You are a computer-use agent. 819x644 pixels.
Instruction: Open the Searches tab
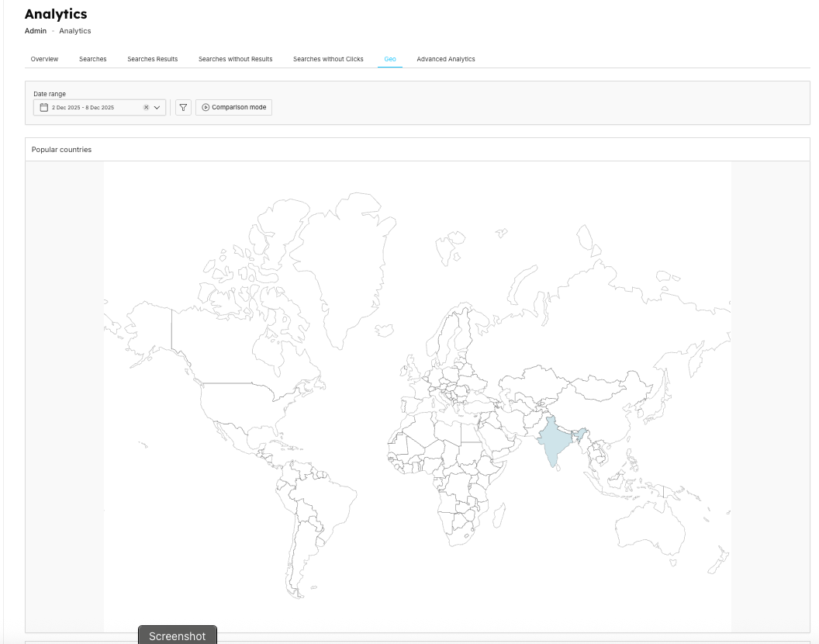point(92,59)
